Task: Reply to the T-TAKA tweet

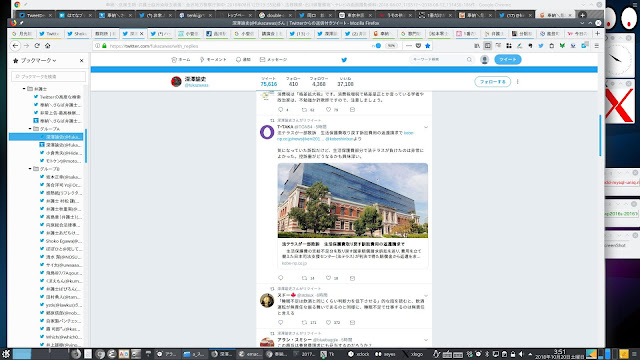Action: pyautogui.click(x=280, y=278)
